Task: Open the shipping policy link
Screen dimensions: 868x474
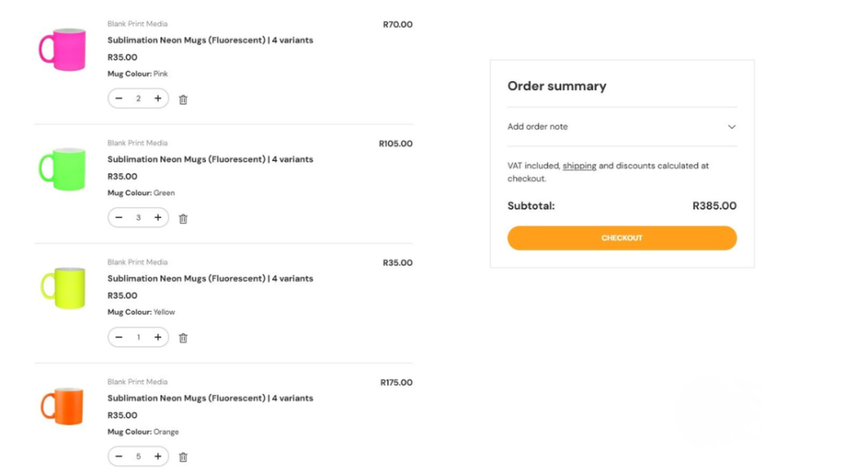Action: click(x=579, y=166)
